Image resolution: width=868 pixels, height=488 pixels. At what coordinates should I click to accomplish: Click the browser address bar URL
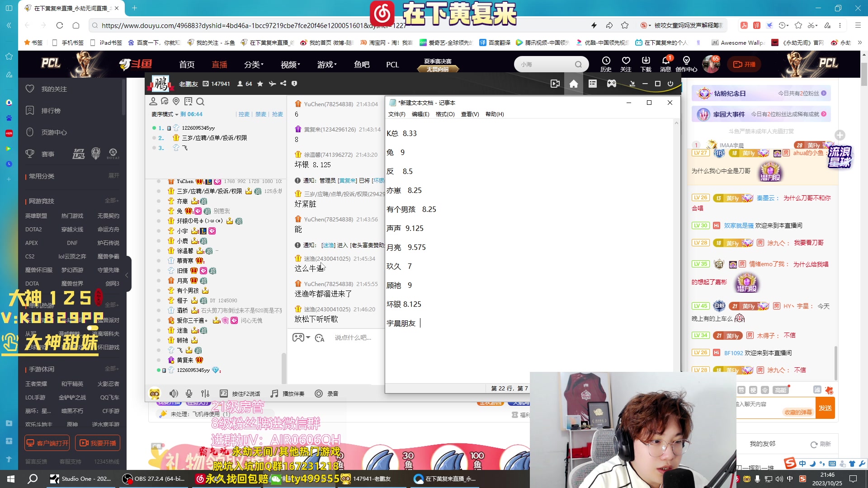click(x=254, y=25)
